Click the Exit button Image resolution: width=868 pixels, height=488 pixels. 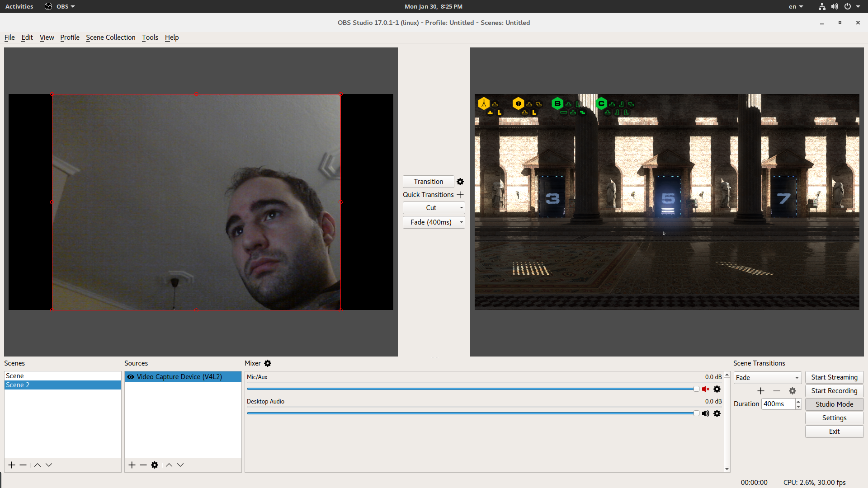pos(834,432)
